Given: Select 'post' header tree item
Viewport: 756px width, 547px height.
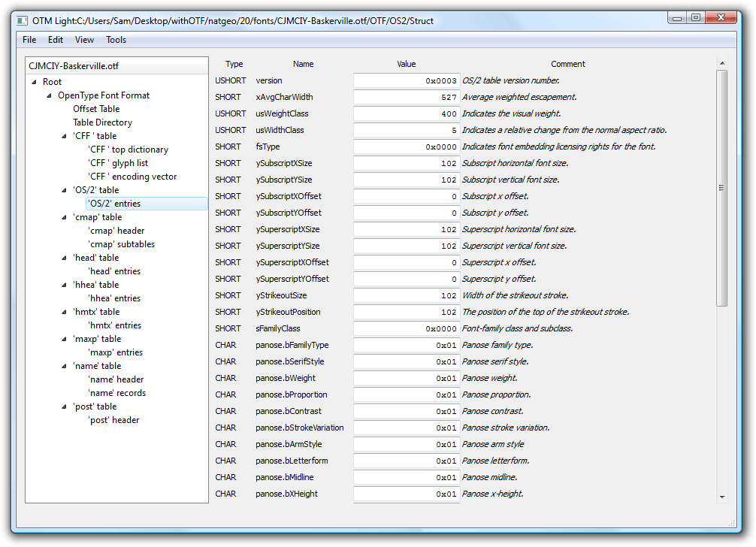Looking at the screenshot, I should pos(113,420).
